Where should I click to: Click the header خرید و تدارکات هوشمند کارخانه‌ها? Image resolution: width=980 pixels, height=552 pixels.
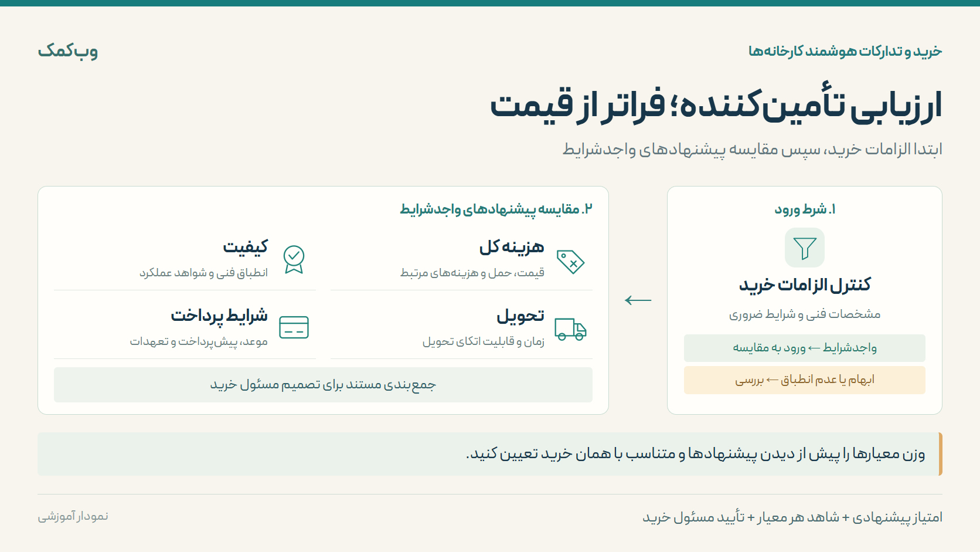click(x=845, y=52)
